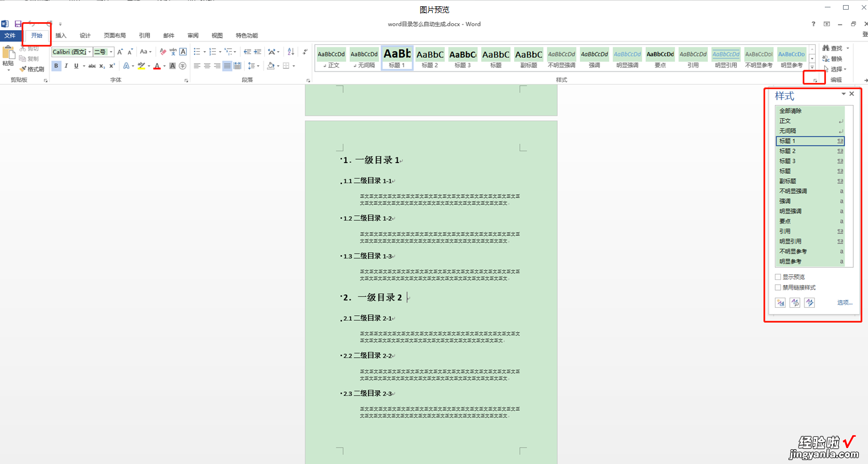Switch to the 视图 tab
Image resolution: width=868 pixels, height=464 pixels.
pos(217,35)
